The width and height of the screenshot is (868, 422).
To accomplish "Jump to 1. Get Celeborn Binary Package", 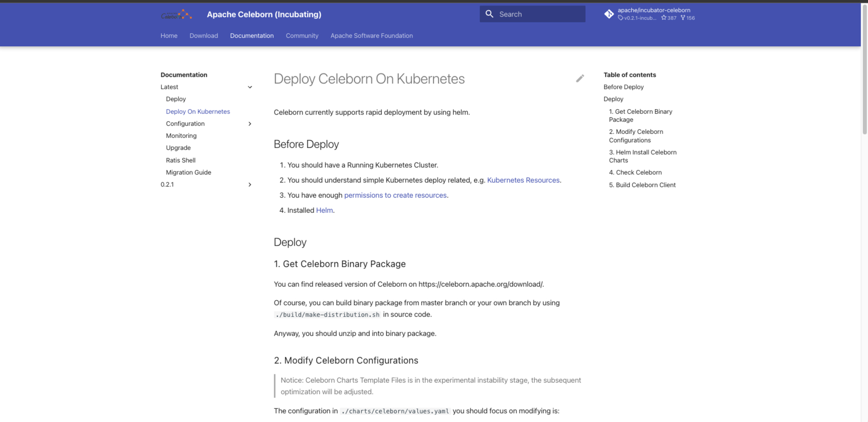I will (640, 116).
